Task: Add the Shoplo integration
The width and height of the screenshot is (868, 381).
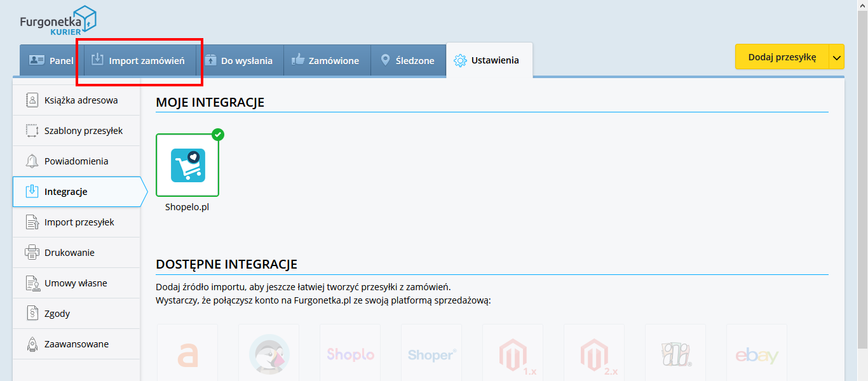Action: 350,352
